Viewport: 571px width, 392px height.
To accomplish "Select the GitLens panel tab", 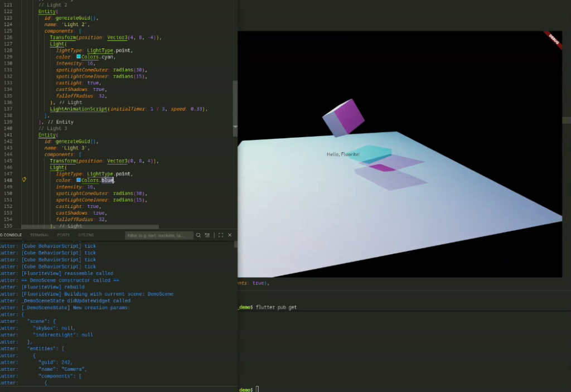I will [x=86, y=235].
